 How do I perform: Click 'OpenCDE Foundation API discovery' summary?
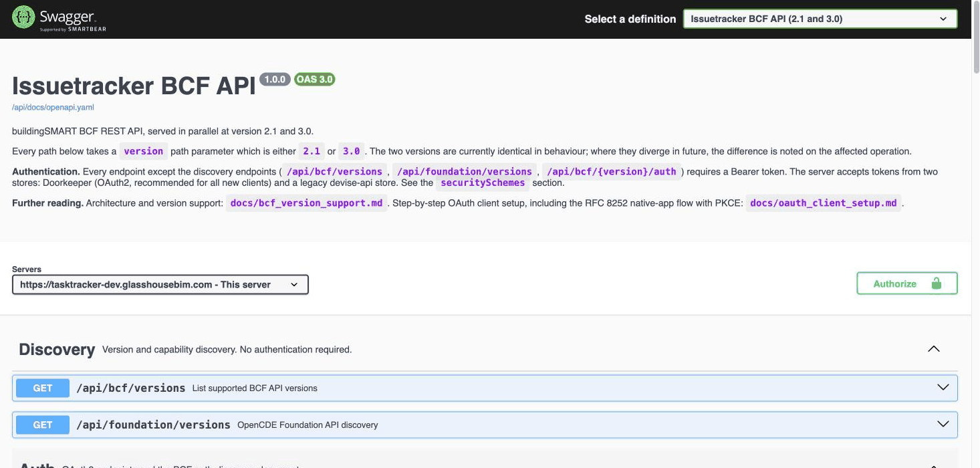(308, 425)
